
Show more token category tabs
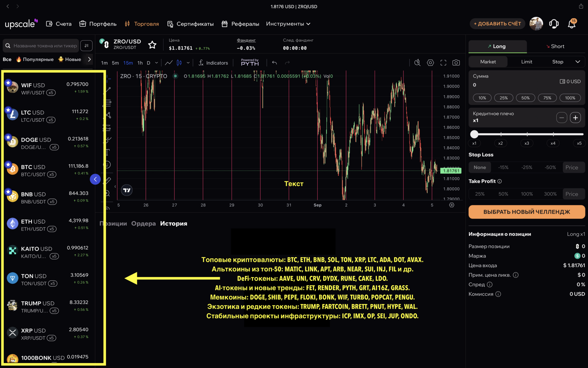tap(89, 59)
